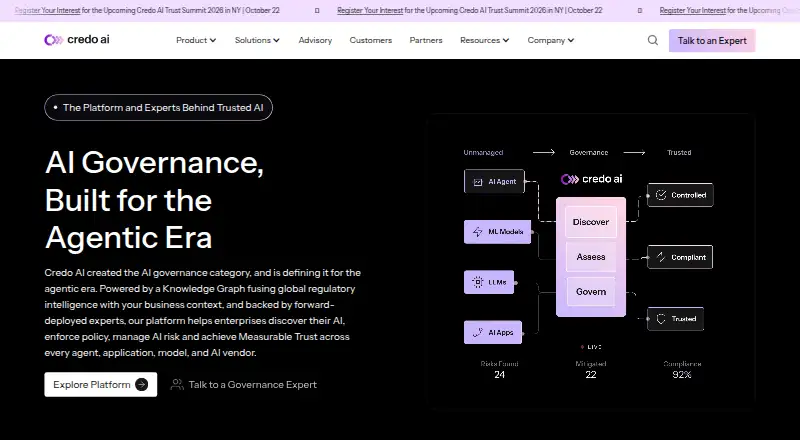This screenshot has height=440, width=800.
Task: Click the AI Agent icon in diagram
Action: click(x=478, y=182)
